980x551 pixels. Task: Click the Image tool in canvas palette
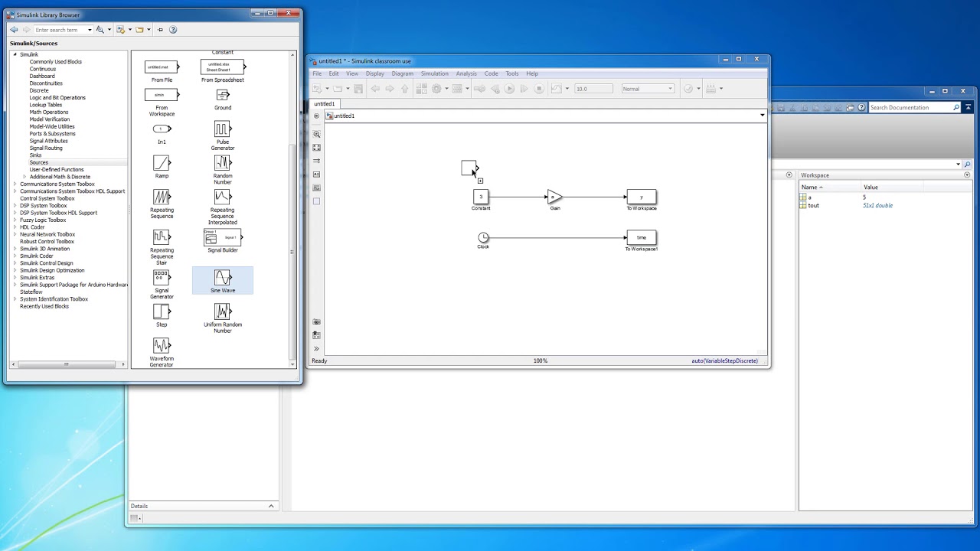pos(316,187)
